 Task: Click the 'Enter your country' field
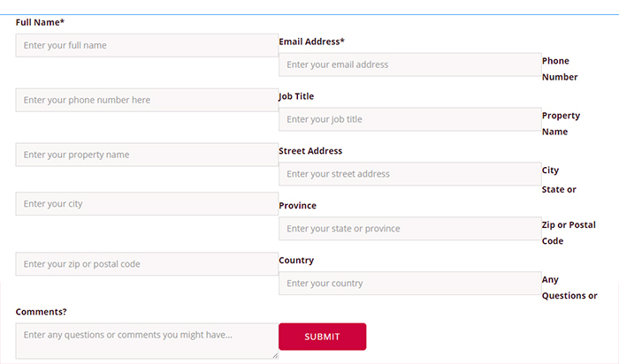click(x=410, y=283)
